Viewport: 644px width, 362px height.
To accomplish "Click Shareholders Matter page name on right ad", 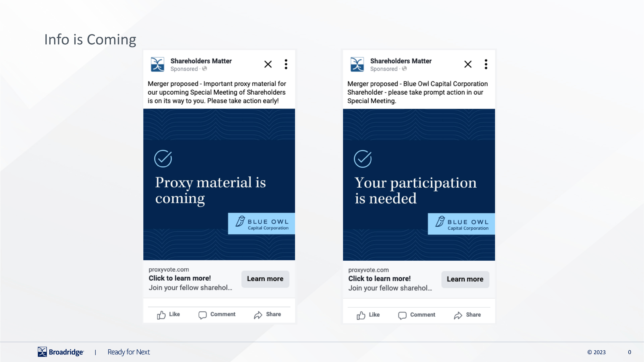I will click(401, 61).
